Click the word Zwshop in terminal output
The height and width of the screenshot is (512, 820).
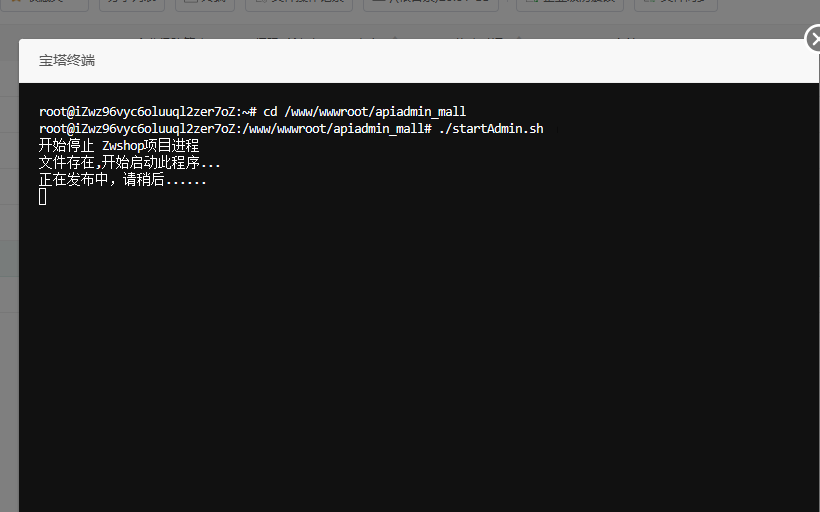tap(122, 146)
